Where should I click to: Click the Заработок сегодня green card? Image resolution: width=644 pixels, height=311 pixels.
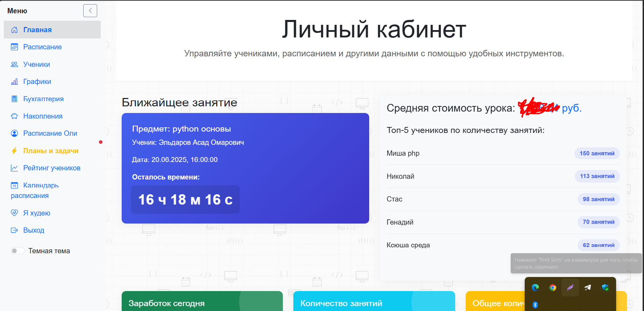point(202,301)
